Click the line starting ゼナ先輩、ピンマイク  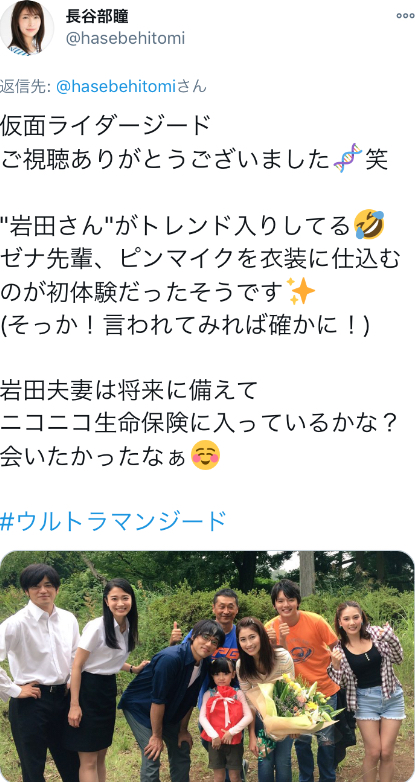click(x=201, y=257)
